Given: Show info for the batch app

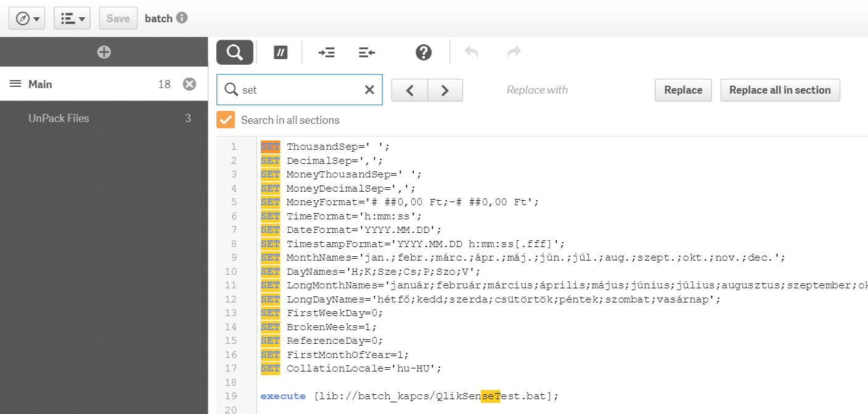Looking at the screenshot, I should 182,18.
